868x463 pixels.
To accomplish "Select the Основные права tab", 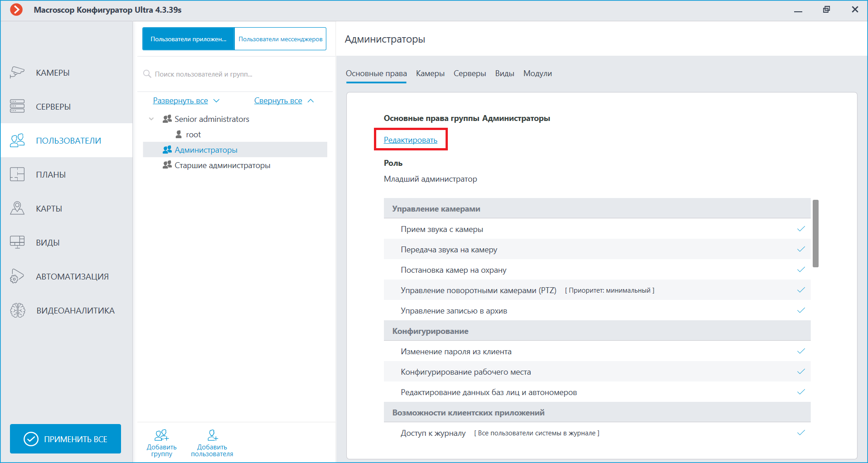I will pos(376,73).
